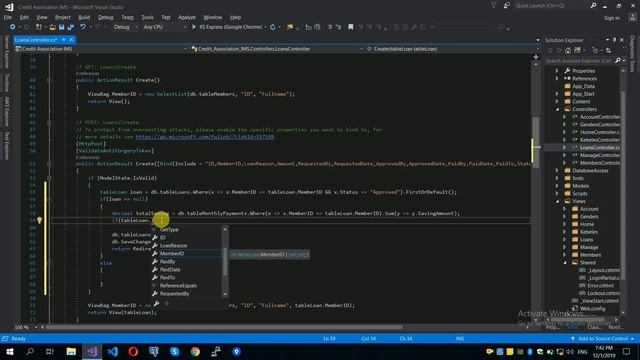Open the Server Explorer side tab
The width and height of the screenshot is (640, 360).
6,52
